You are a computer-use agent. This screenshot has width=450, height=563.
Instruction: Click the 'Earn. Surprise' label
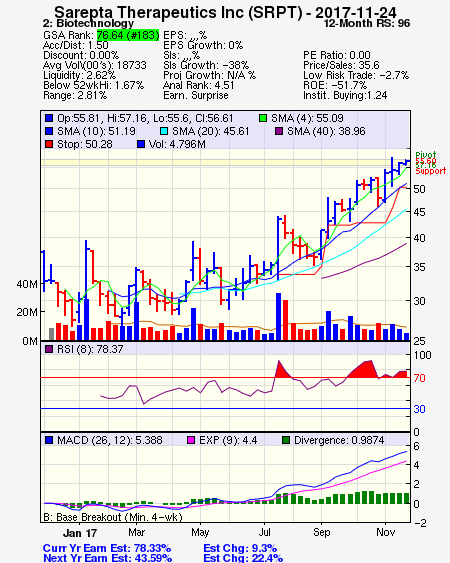coord(196,96)
